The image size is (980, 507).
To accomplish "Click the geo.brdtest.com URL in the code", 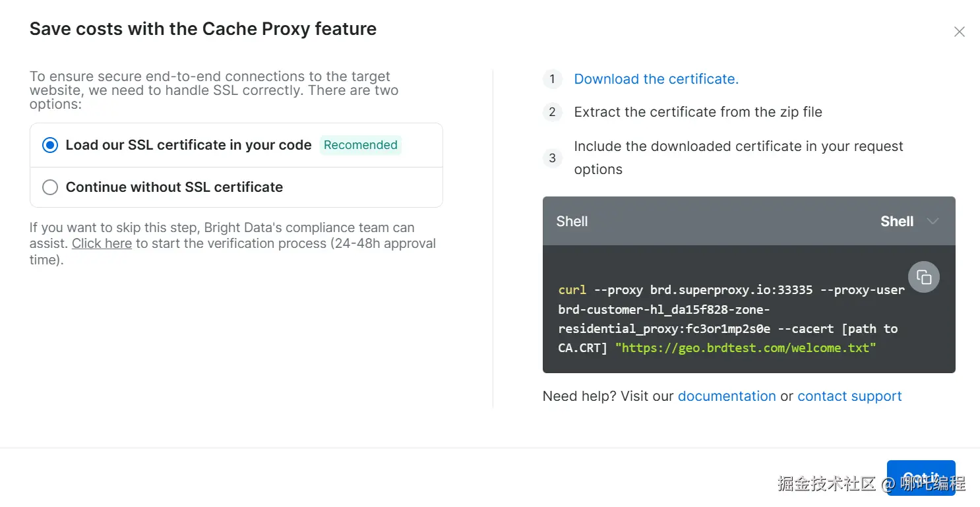I will [745, 347].
